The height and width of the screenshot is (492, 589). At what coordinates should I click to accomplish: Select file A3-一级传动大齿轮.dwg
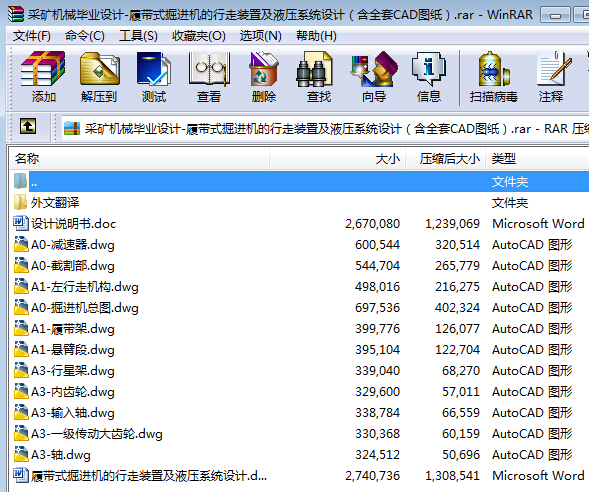point(97,434)
